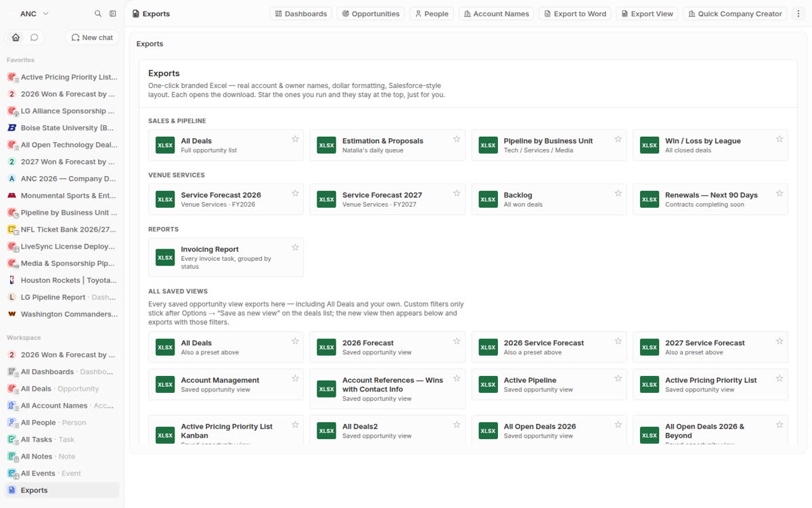The height and width of the screenshot is (508, 812).
Task: Click XLSX icon for Estimation & Proposals
Action: click(326, 145)
